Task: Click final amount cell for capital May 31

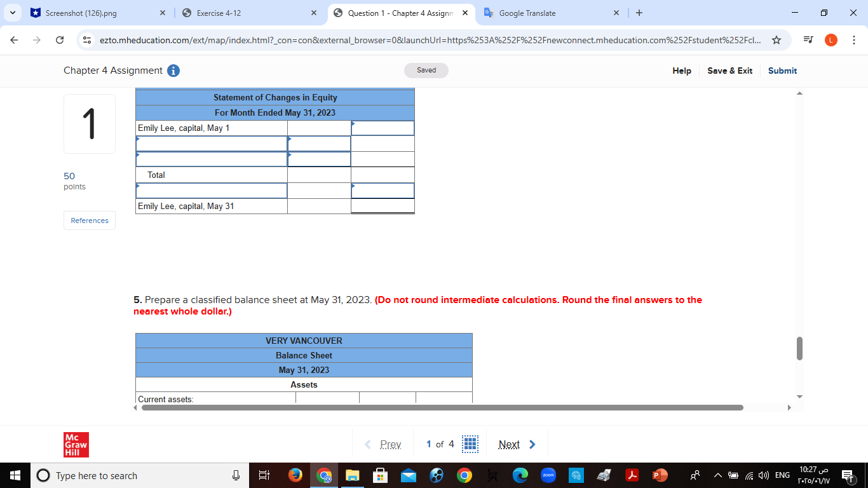Action: (x=383, y=206)
